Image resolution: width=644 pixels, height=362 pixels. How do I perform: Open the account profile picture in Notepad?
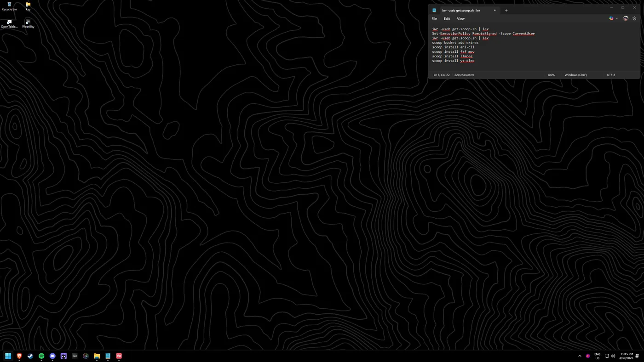(626, 18)
